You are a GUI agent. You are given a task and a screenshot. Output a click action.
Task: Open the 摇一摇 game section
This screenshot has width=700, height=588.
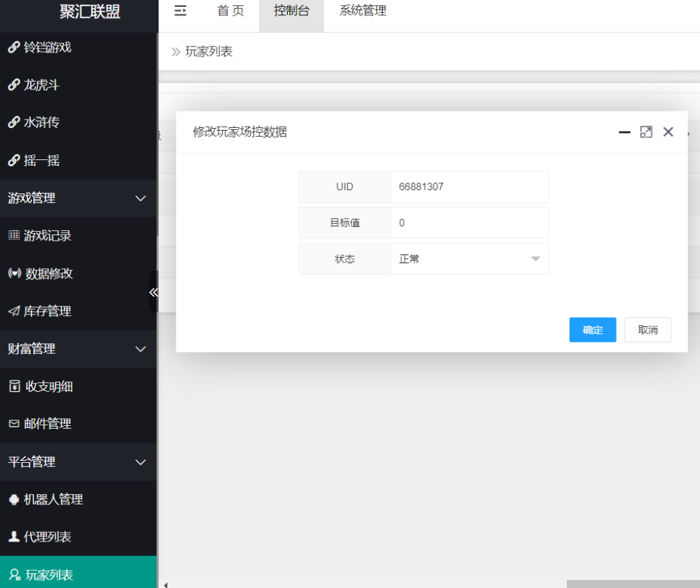(41, 160)
